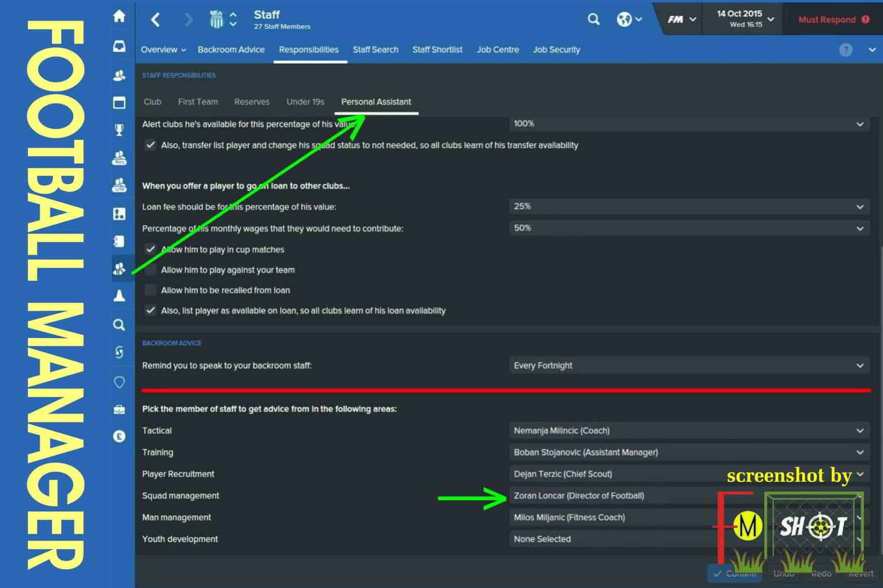Switch to First Team subtab
The width and height of the screenshot is (883, 588).
pos(198,102)
